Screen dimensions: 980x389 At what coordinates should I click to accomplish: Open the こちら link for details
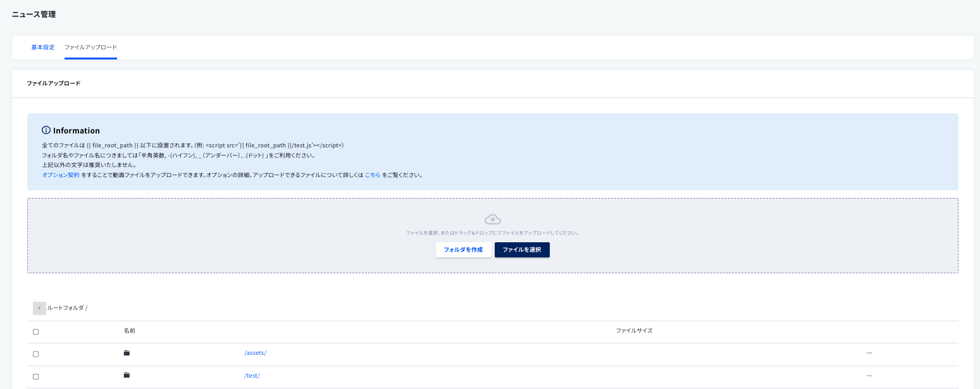click(373, 175)
